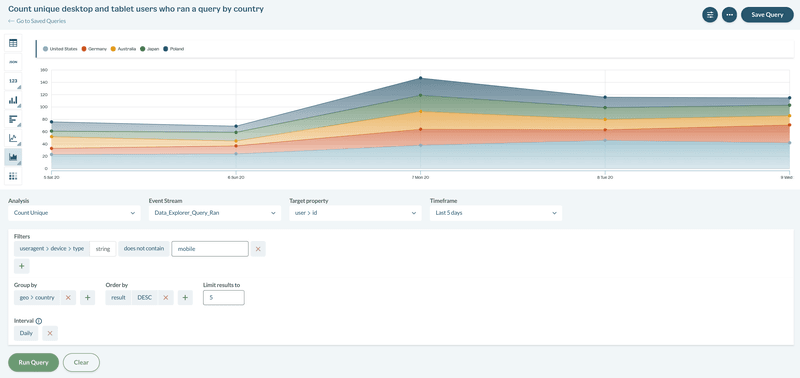Click the filter value field containing mobile
This screenshot has width=800, height=378.
click(210, 249)
